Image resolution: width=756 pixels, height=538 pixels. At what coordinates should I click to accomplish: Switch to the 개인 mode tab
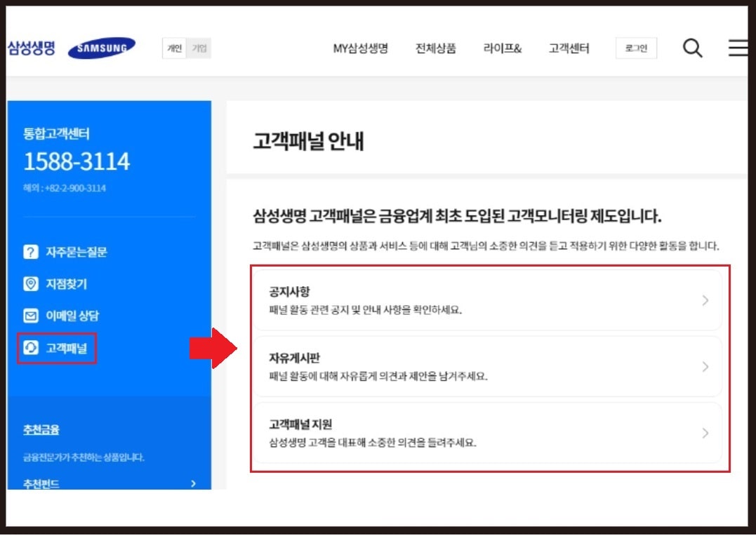coord(173,48)
